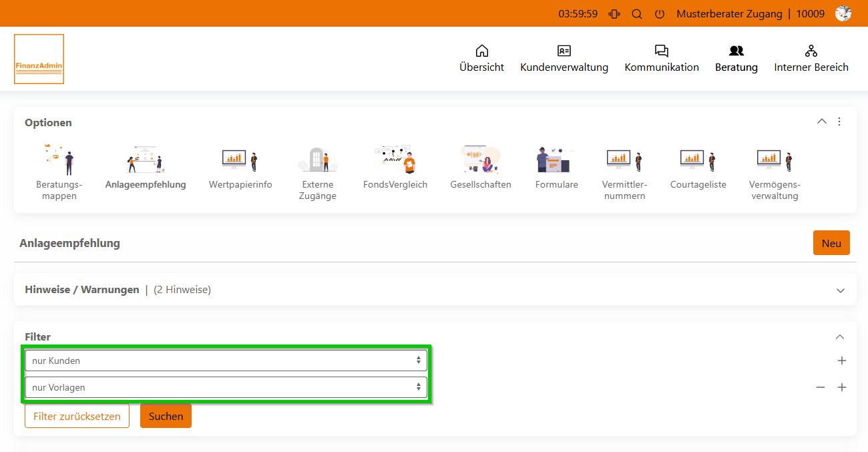Open the Wertpapierinfo option
This screenshot has height=452, width=868.
[x=240, y=160]
